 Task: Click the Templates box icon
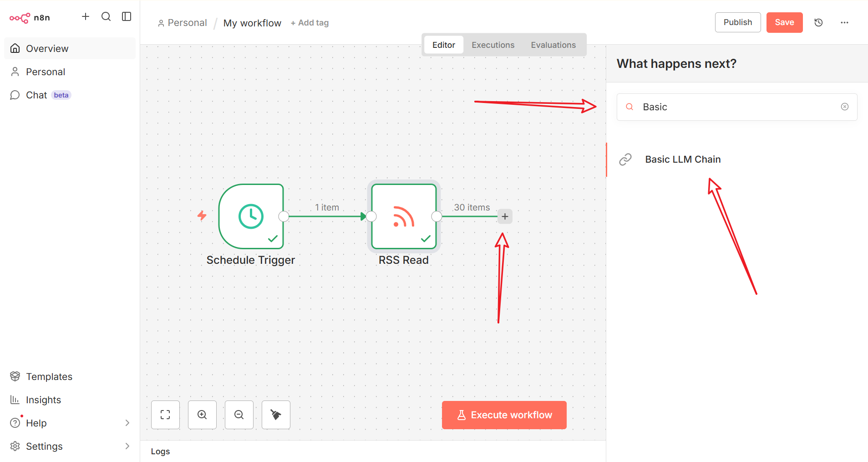coord(15,376)
